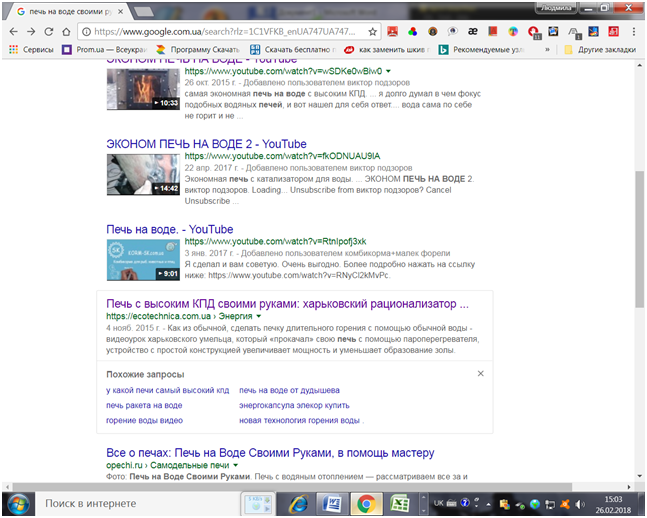Click the red image extension icon after star
The height and width of the screenshot is (518, 647).
point(392,31)
